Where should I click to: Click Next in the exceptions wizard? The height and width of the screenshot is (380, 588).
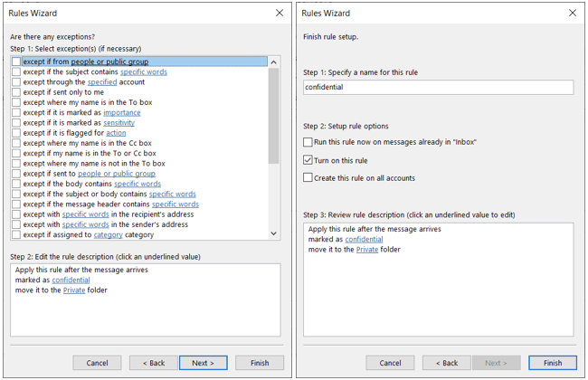click(x=204, y=363)
